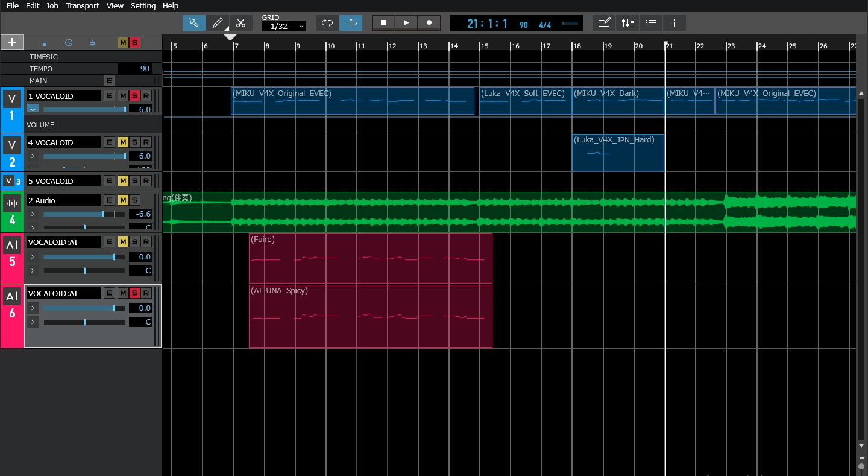Open the editor panel from the pencil-and-box icon
This screenshot has width=868, height=476.
point(604,23)
